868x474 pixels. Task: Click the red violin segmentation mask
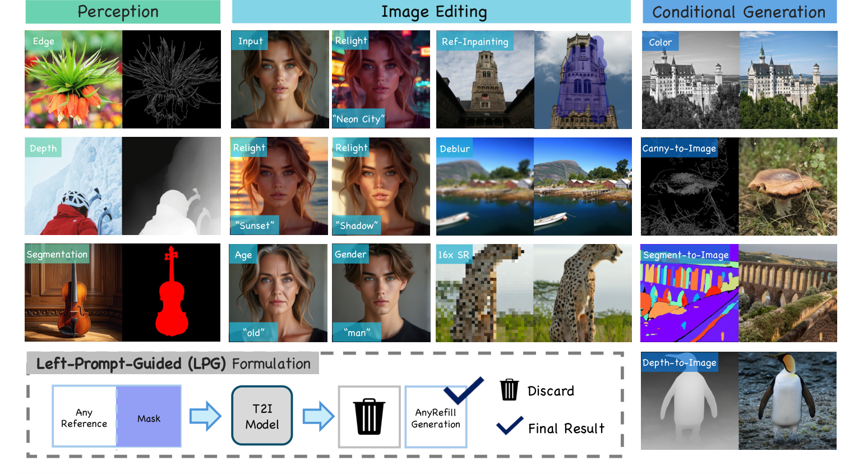pos(172,293)
